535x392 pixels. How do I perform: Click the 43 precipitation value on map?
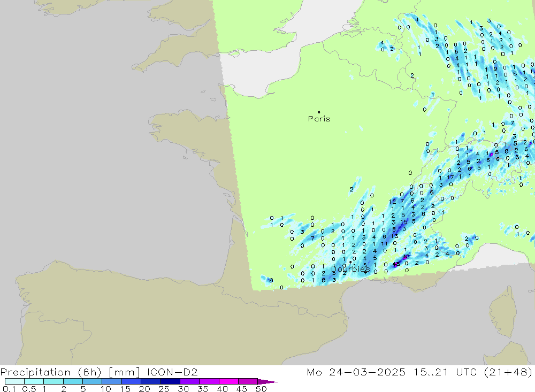click(396, 264)
